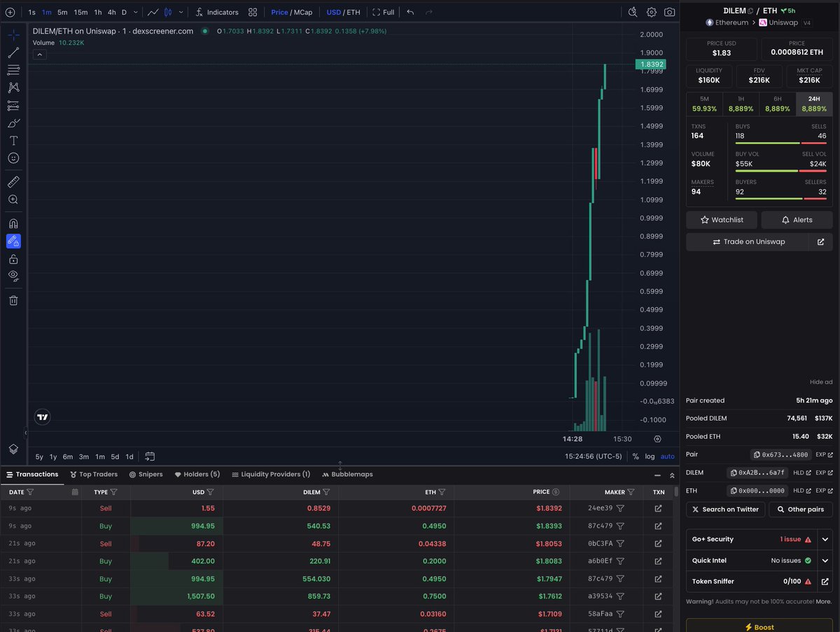Open the Holders (5) tab
Viewport: 840px width, 632px height.
pos(197,474)
